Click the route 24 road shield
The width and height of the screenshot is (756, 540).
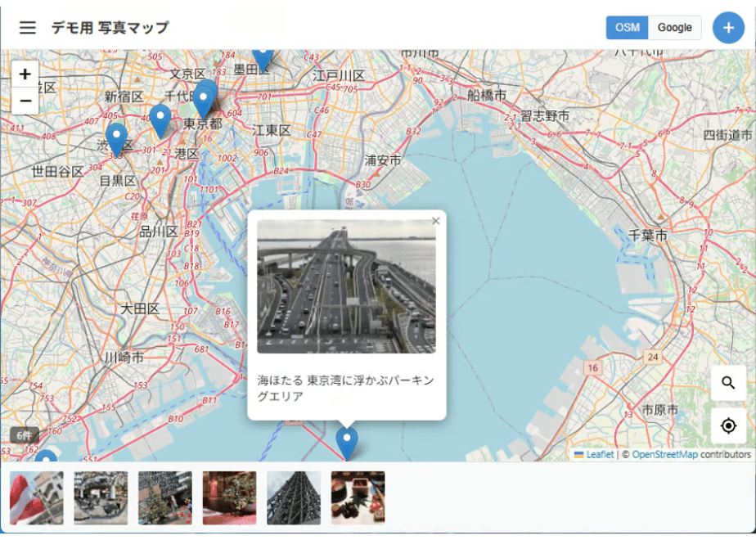pos(653,358)
